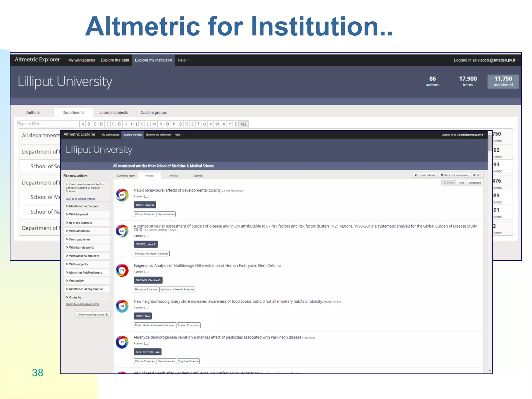
Task: Expand the 'From publisher' filter
Action: (87, 239)
